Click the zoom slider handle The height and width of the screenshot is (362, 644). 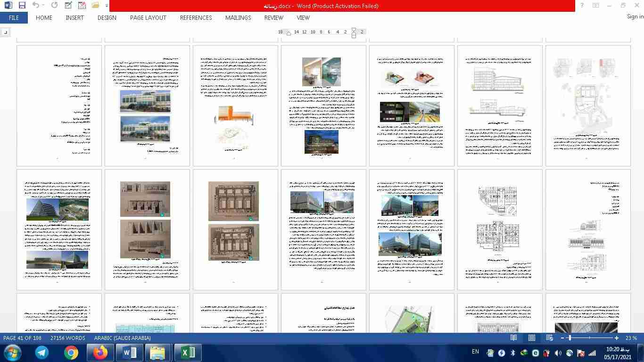pos(570,338)
